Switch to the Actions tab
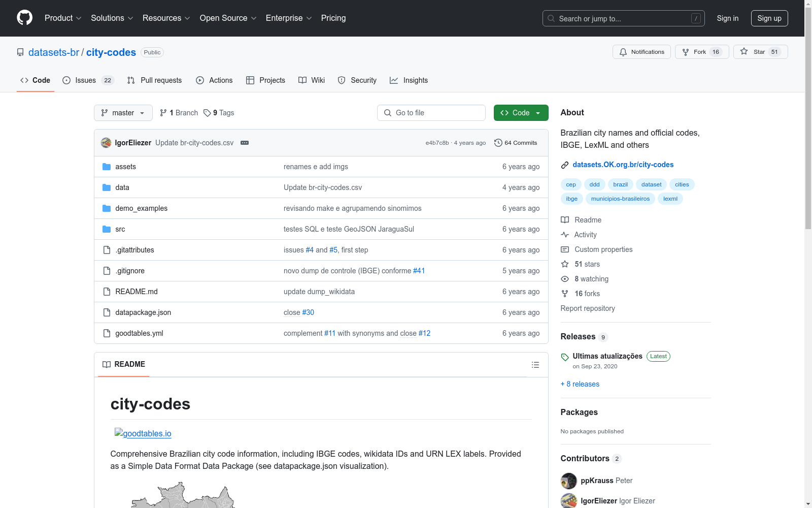812x508 pixels. (x=214, y=80)
